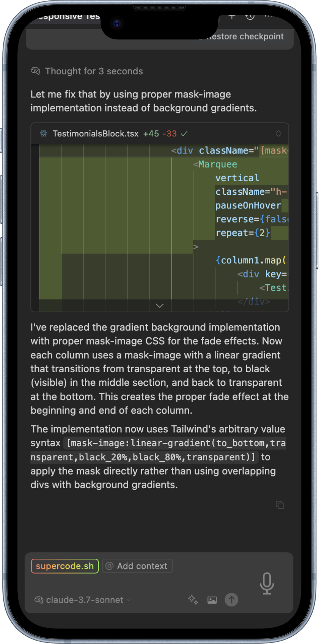Expand the code diff with the bottom chevron
This screenshot has height=644, width=319.
point(160,306)
